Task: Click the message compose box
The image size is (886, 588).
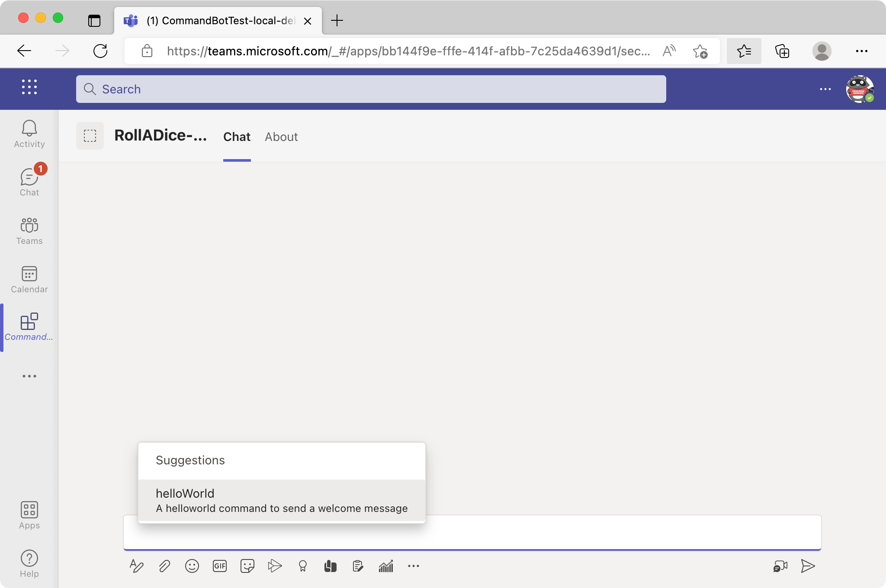Action: [472, 533]
